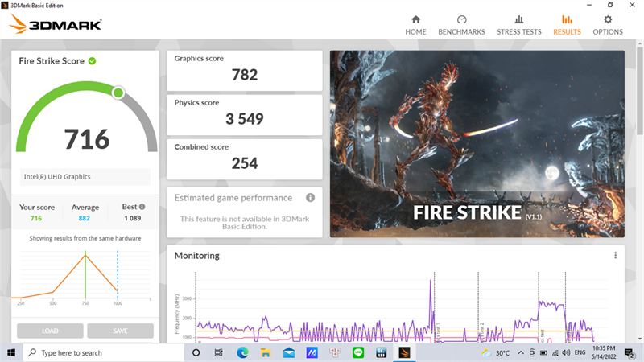
Task: Click the volume speaker tray icon
Action: tap(567, 353)
